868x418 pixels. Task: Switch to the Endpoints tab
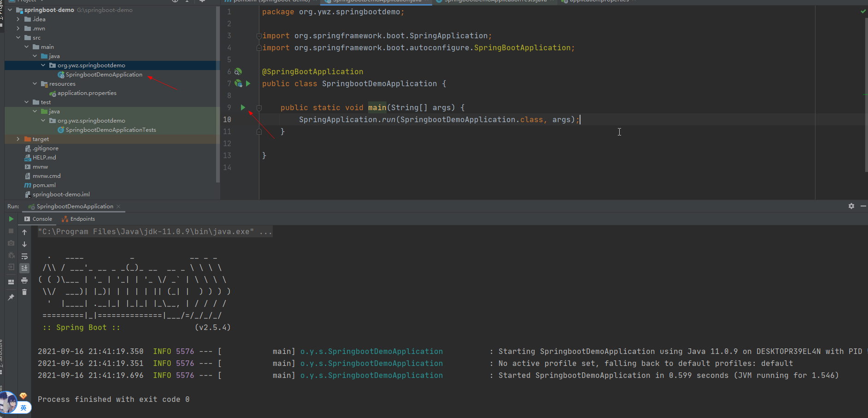78,219
